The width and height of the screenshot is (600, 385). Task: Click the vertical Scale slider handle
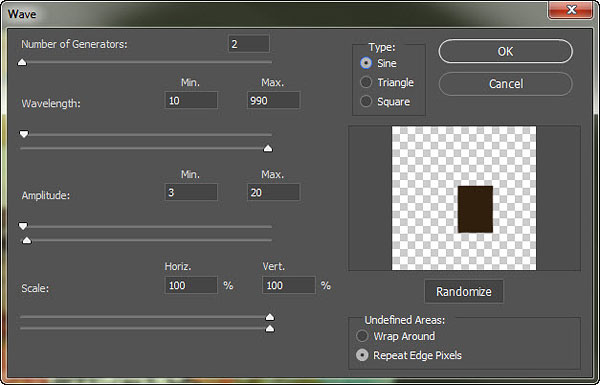pyautogui.click(x=270, y=328)
